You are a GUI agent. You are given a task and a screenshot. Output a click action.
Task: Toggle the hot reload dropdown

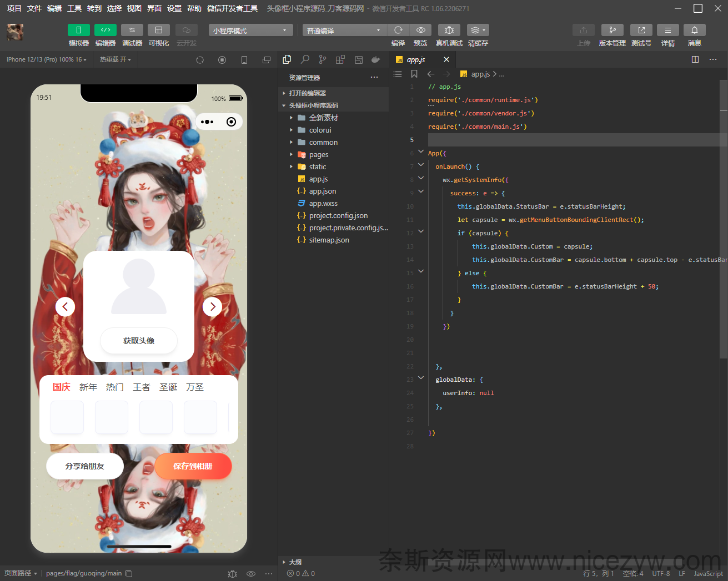tap(115, 59)
